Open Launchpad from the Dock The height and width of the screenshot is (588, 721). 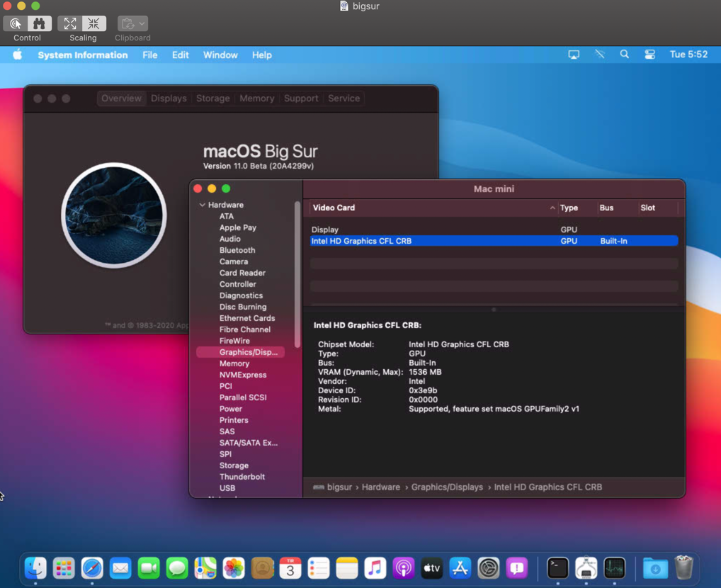64,568
